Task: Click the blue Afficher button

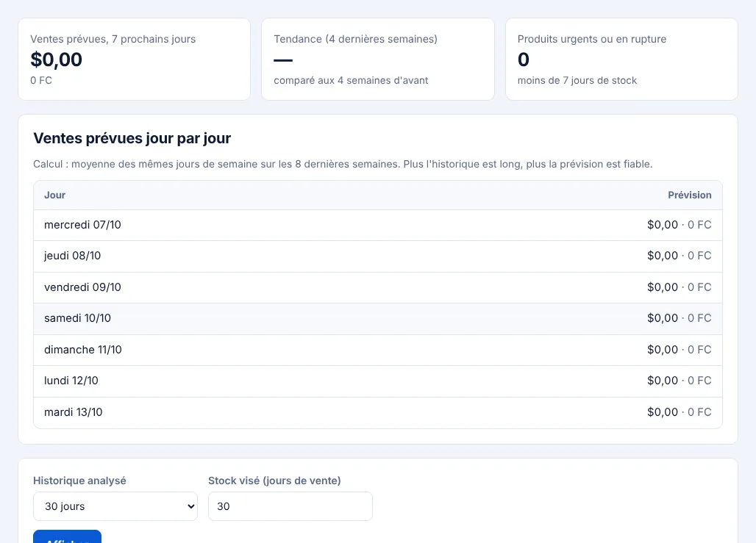Action: (x=67, y=537)
